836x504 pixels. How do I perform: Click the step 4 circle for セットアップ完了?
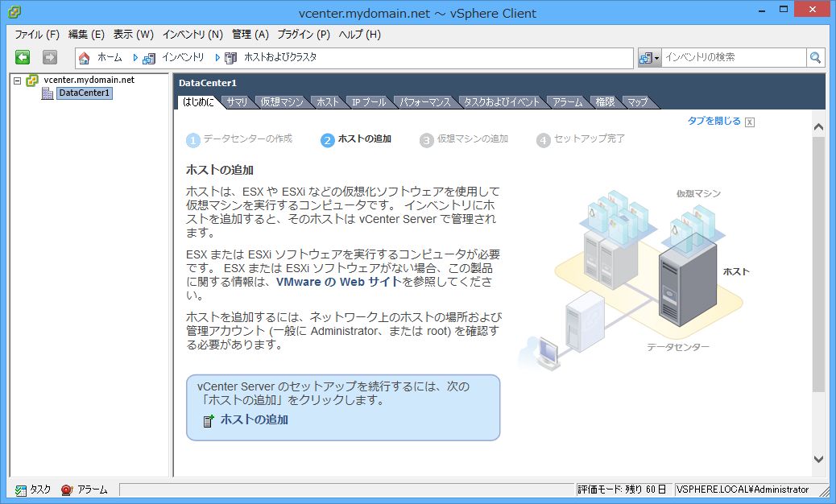click(543, 140)
